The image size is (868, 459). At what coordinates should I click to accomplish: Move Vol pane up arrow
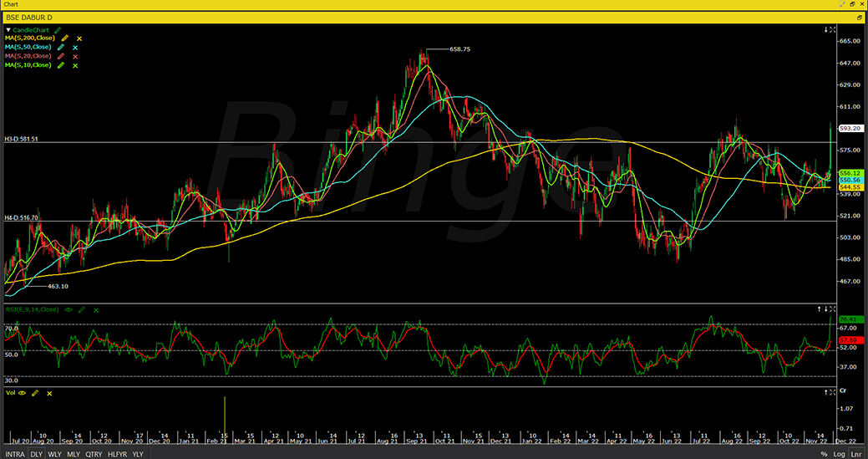click(x=826, y=392)
